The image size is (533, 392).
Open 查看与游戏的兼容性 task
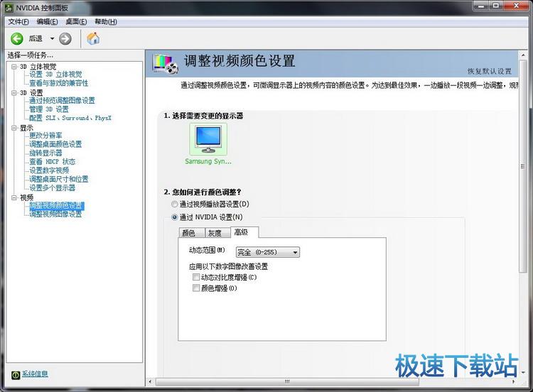coord(58,83)
